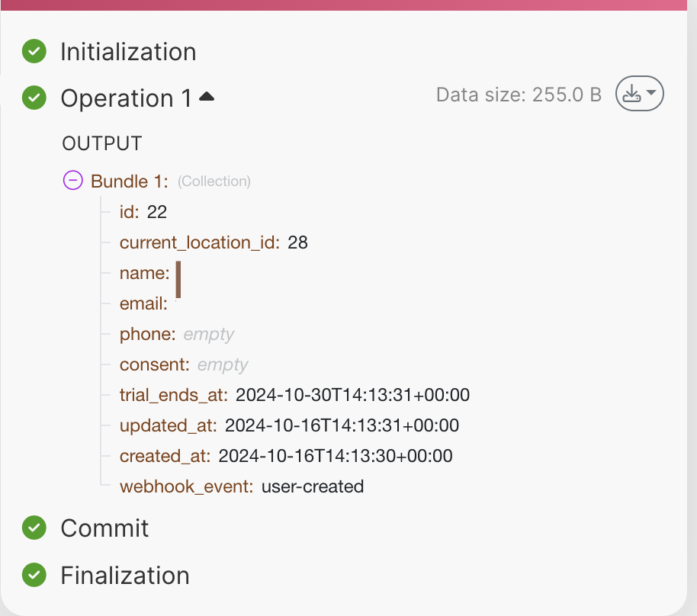
Task: Select the id value 22
Action: pos(156,212)
